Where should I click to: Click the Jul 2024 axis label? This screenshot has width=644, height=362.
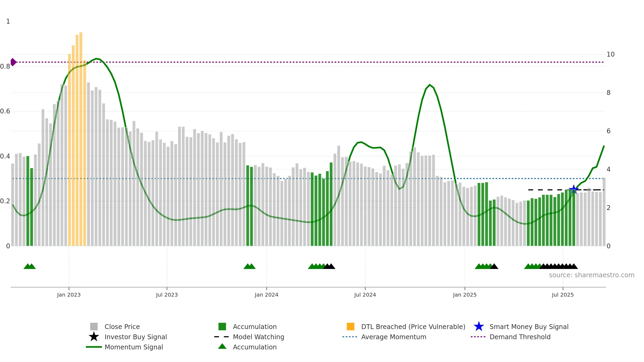click(365, 295)
